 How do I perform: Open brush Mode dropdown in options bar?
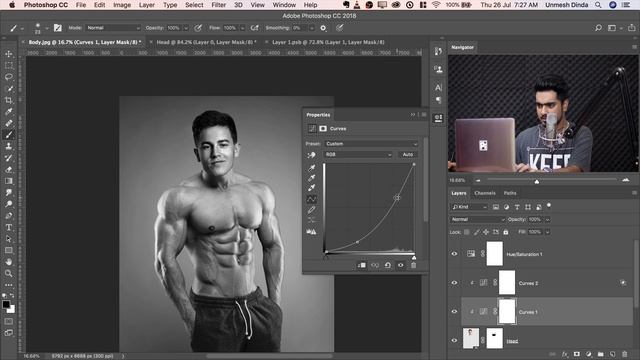[x=113, y=28]
